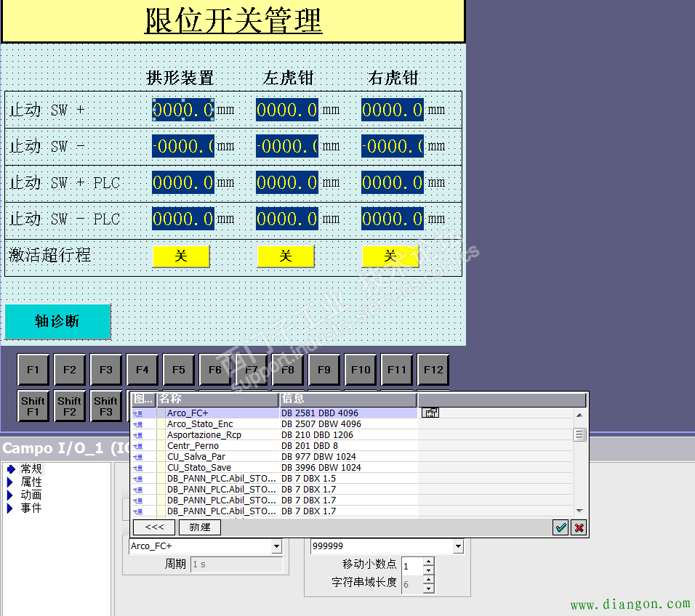The width and height of the screenshot is (695, 616).
Task: Open properties icon beside Arco_FC+ row
Action: (430, 413)
